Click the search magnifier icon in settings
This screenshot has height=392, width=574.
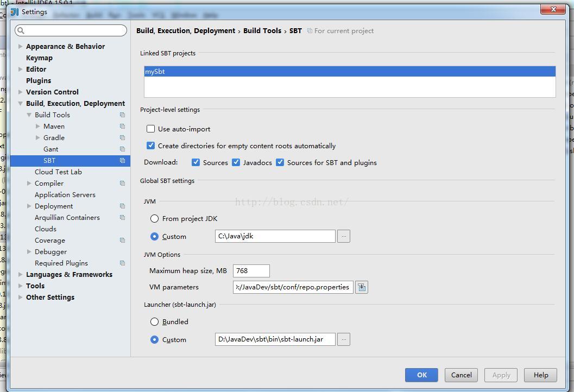(21, 30)
